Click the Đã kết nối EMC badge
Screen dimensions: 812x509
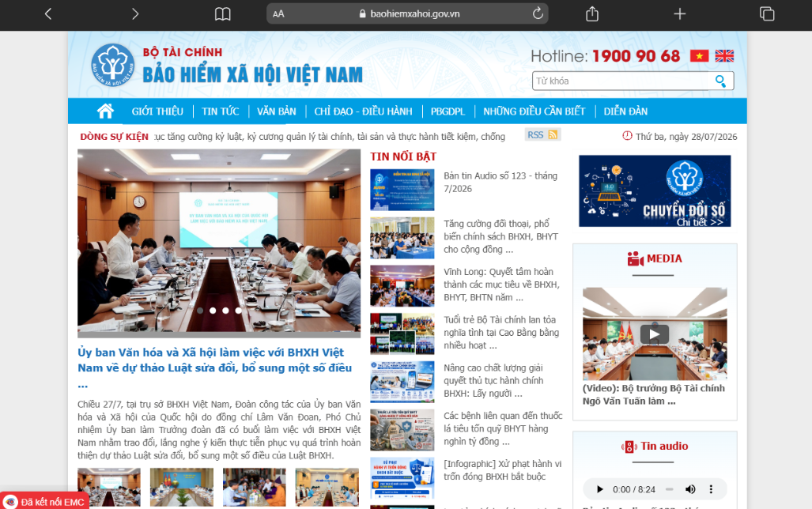(x=44, y=502)
